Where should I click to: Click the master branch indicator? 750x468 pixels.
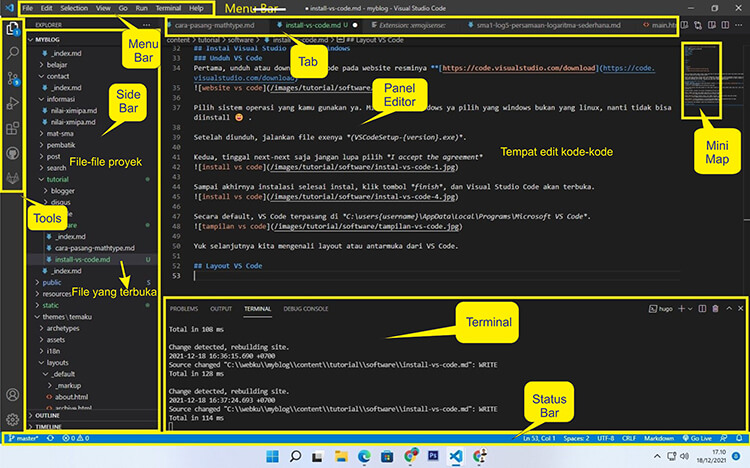coord(23,438)
